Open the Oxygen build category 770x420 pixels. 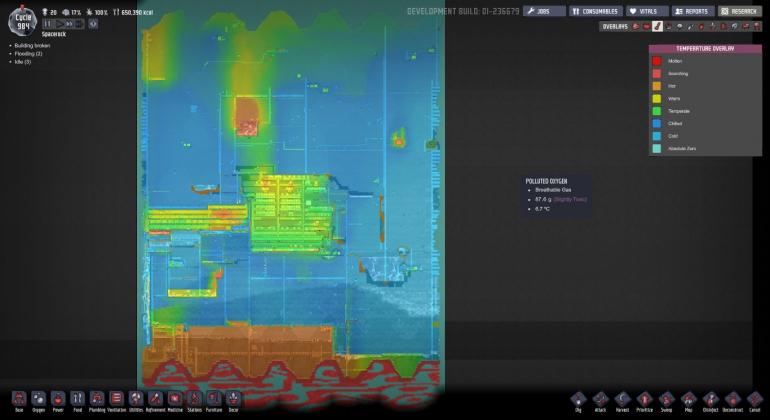(x=38, y=399)
